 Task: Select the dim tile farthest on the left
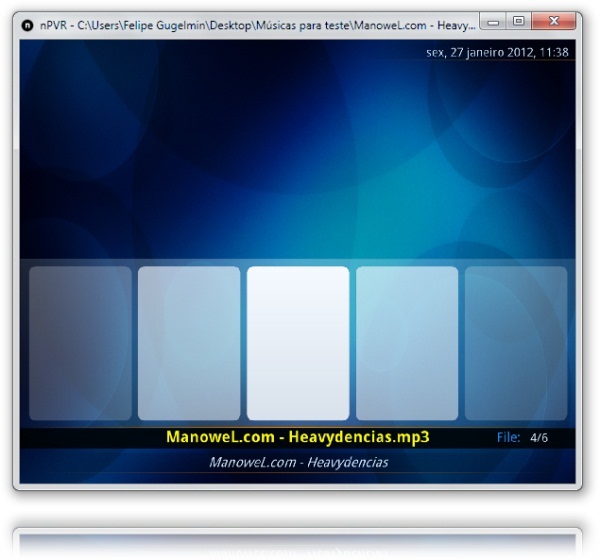[x=80, y=343]
